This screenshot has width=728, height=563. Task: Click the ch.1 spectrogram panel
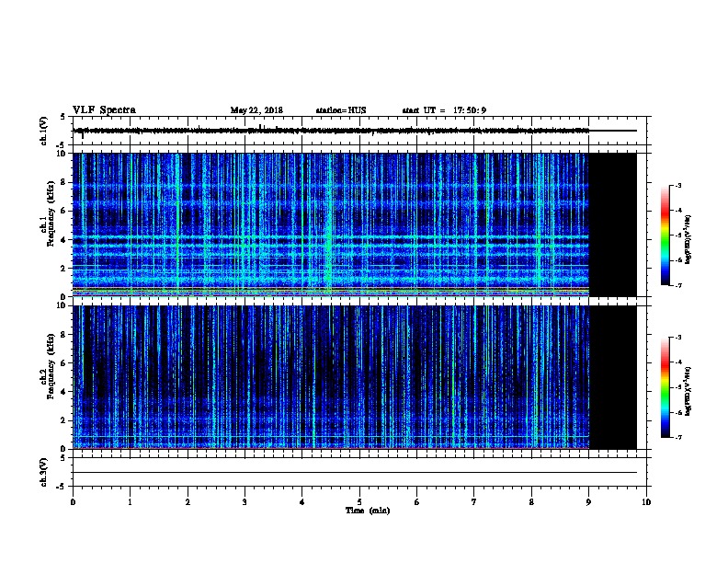point(354,224)
